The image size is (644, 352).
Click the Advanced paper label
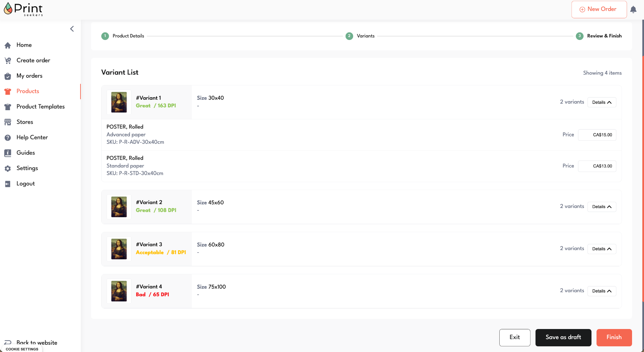pyautogui.click(x=126, y=135)
